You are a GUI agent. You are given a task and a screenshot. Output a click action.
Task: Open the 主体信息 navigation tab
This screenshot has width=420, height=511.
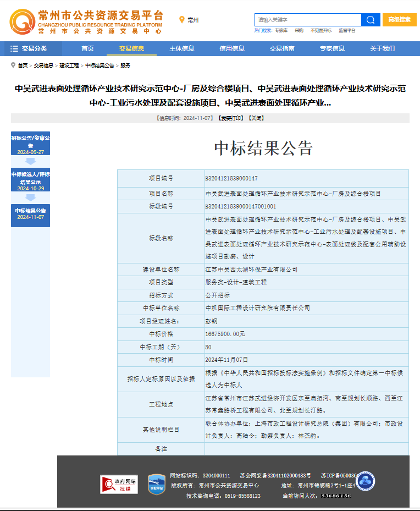182,48
